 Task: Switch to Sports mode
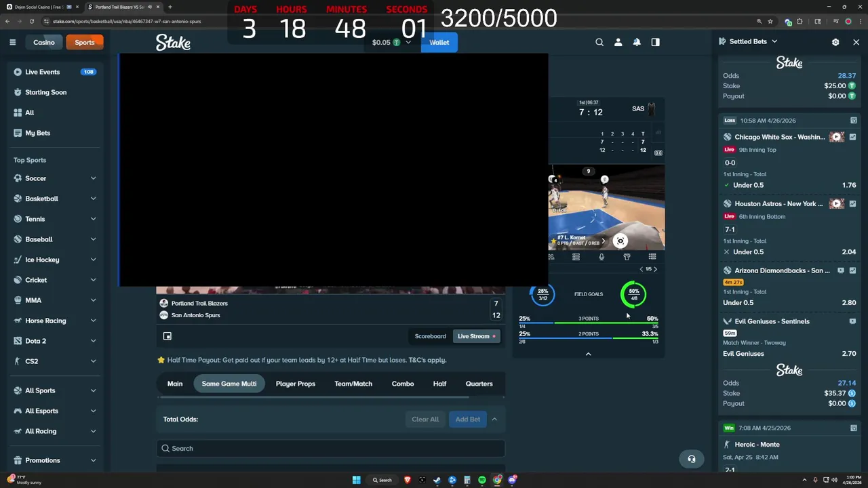click(85, 42)
